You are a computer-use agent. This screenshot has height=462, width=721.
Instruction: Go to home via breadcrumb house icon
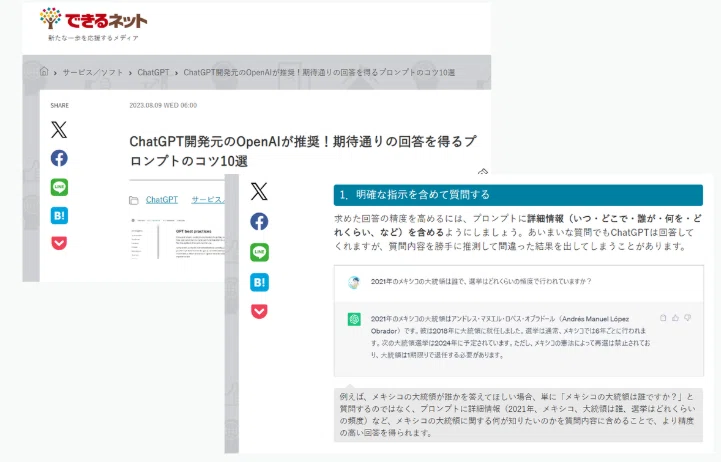click(x=44, y=72)
